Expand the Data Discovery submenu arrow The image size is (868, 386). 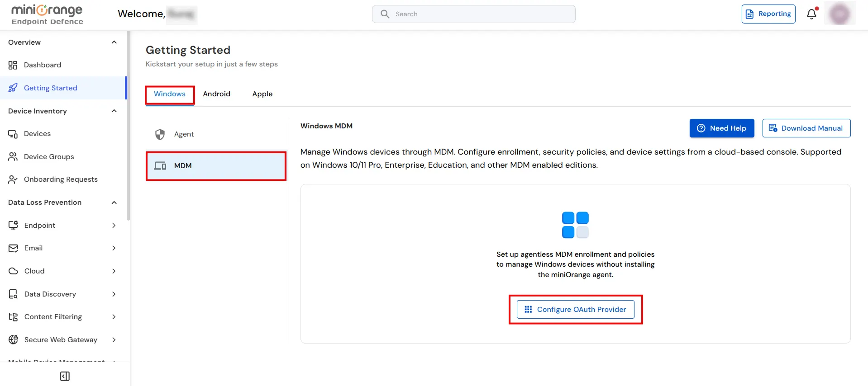coord(114,294)
